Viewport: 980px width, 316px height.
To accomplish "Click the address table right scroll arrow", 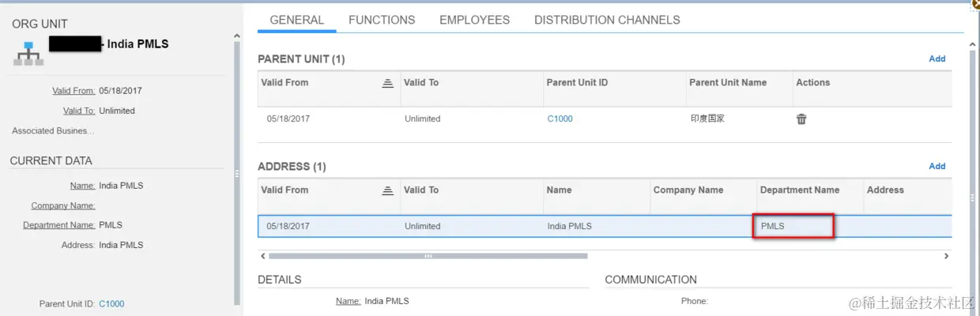I will (946, 256).
